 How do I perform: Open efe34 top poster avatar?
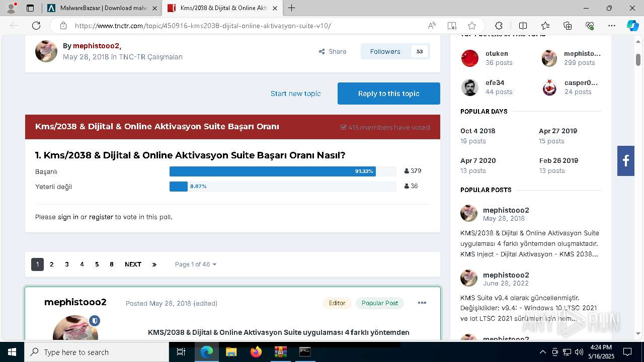tap(470, 87)
